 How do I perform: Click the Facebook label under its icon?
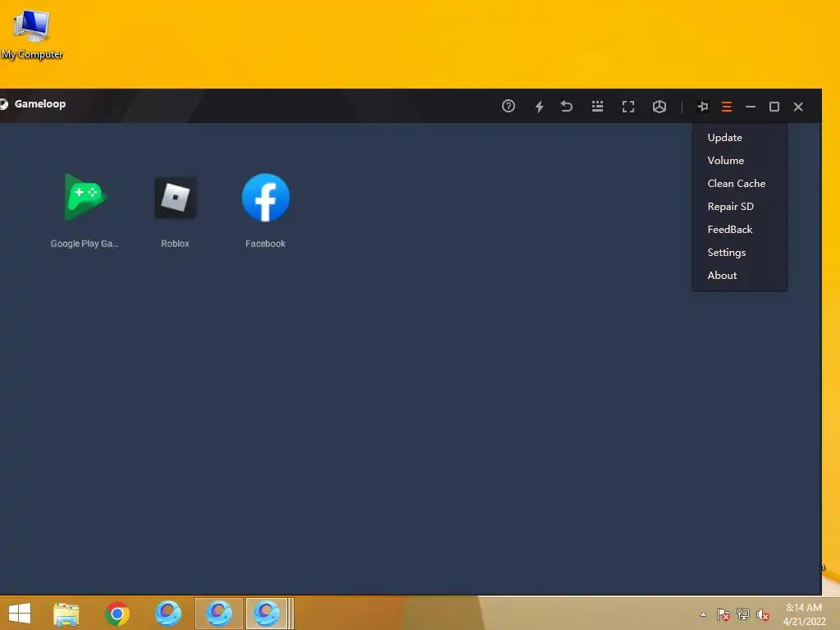click(265, 243)
